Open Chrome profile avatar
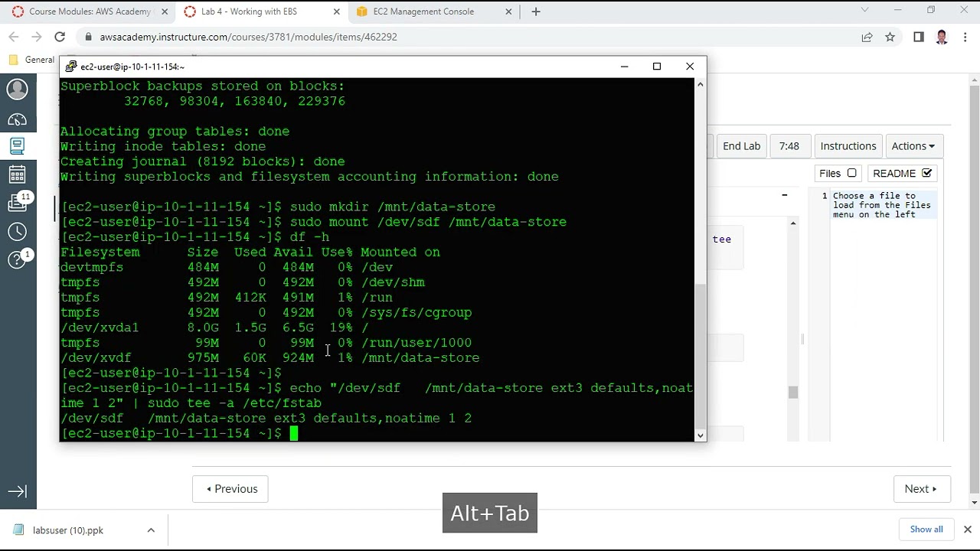 (x=942, y=37)
